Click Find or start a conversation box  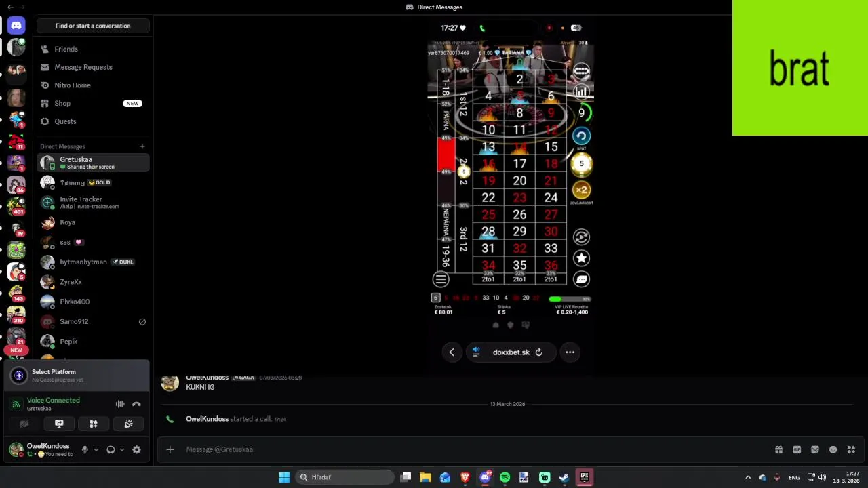93,26
